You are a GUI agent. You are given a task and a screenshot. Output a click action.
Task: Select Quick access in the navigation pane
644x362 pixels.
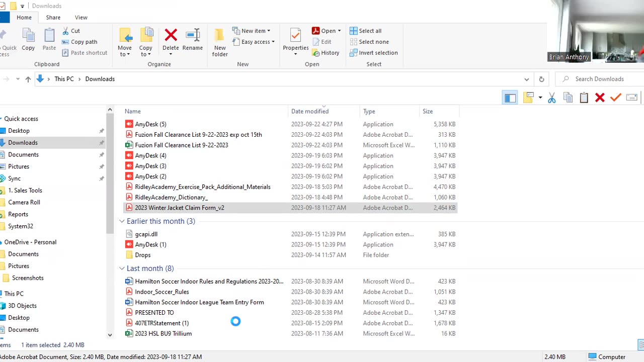[21, 119]
